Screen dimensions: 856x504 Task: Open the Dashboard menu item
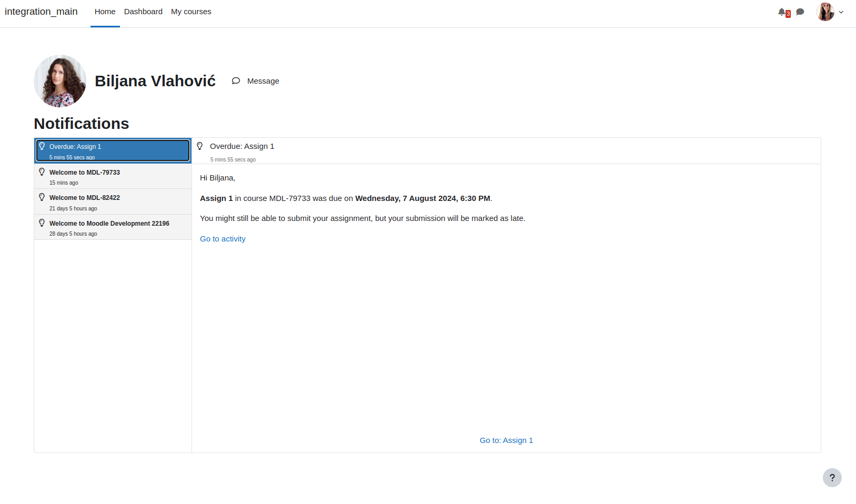click(x=143, y=12)
